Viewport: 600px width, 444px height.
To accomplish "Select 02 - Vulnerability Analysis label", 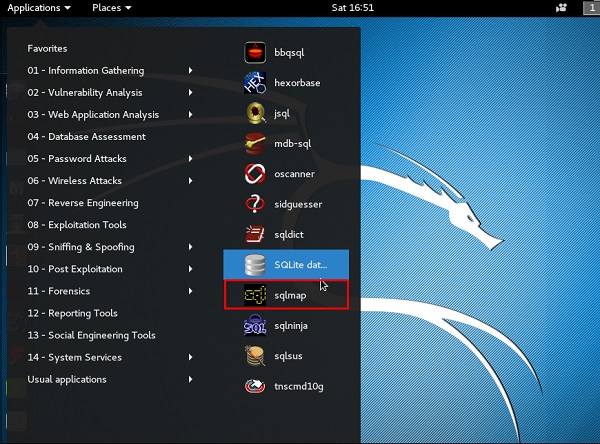I will 85,93.
